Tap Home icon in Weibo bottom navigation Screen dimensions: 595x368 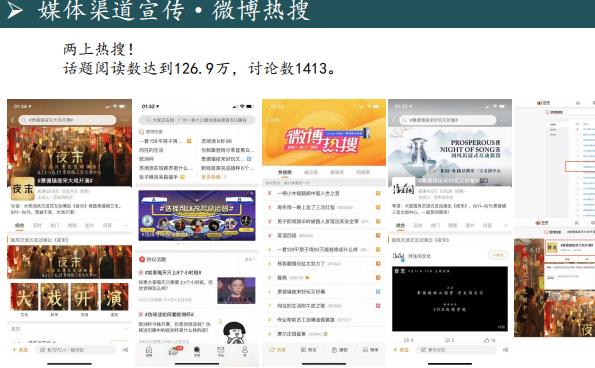[149, 351]
